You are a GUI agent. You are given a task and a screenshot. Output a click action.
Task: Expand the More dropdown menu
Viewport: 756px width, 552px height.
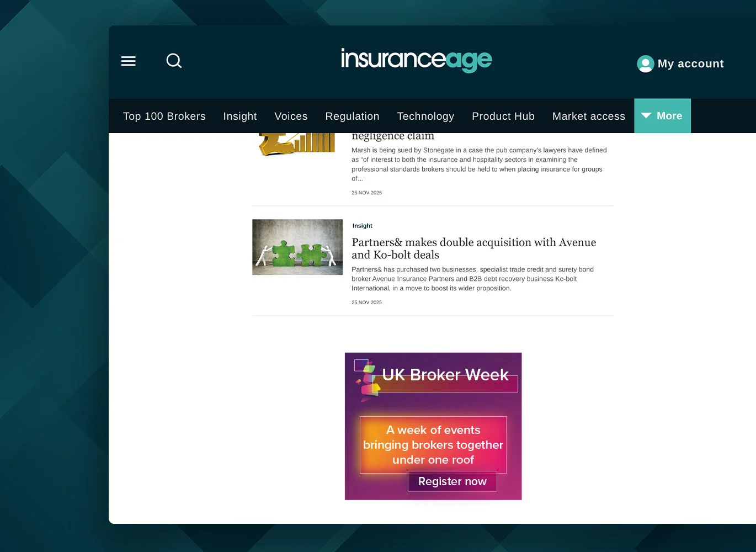662,116
